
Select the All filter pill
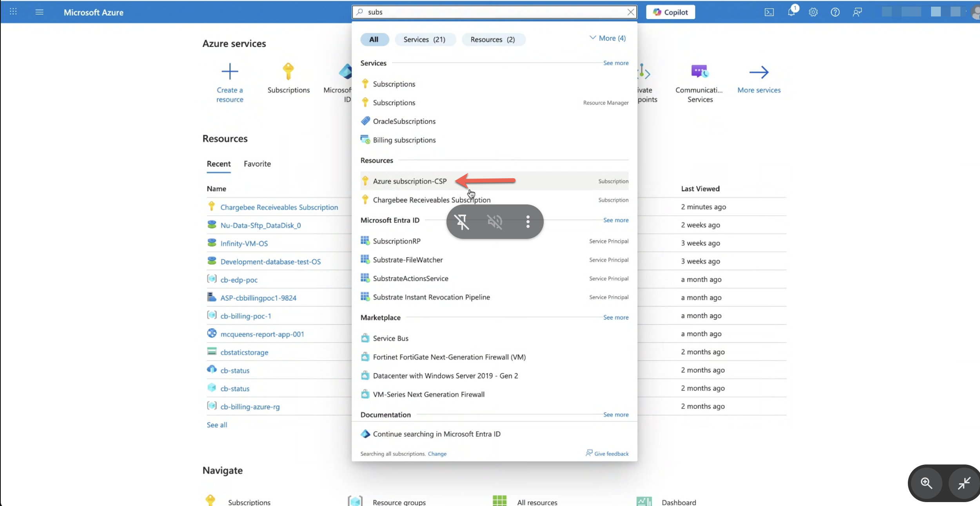tap(374, 40)
